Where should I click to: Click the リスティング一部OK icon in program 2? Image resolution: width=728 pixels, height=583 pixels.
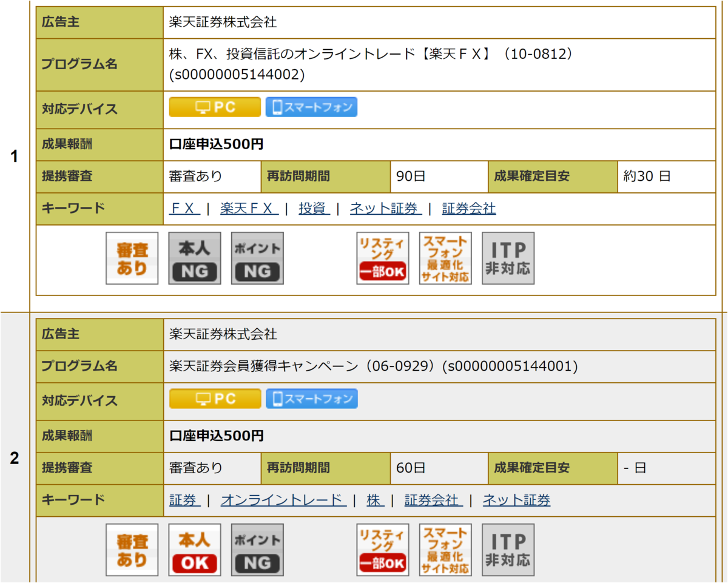point(383,550)
